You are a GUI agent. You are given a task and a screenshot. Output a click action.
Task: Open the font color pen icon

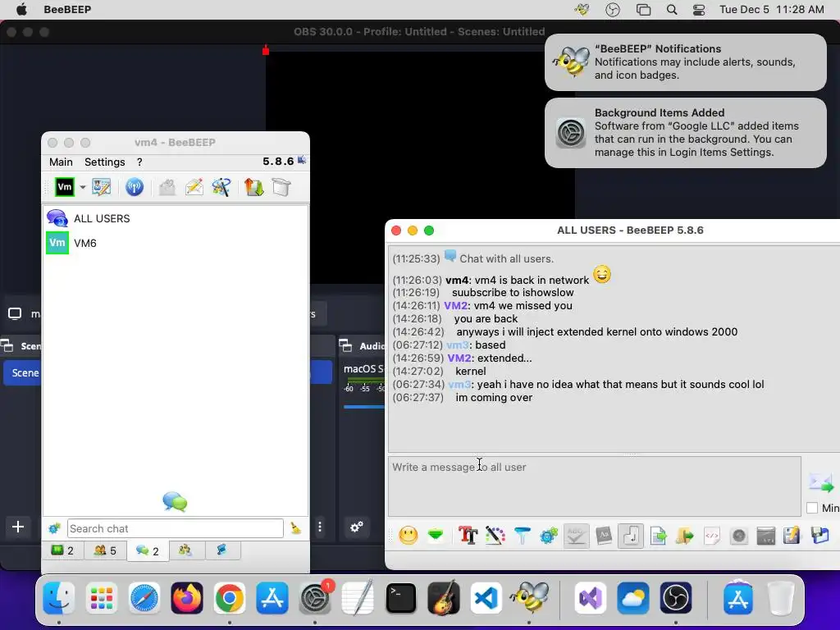495,536
